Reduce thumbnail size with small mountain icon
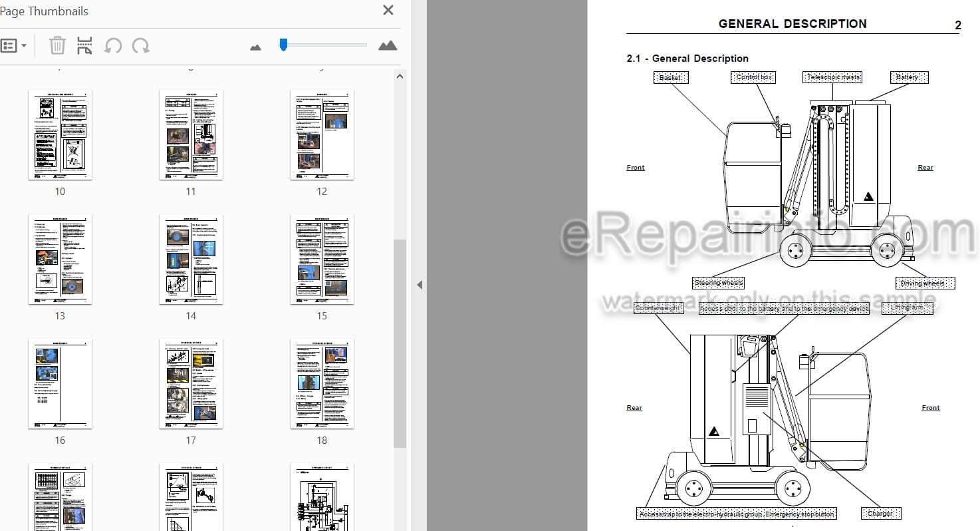This screenshot has height=531, width=980. [255, 47]
